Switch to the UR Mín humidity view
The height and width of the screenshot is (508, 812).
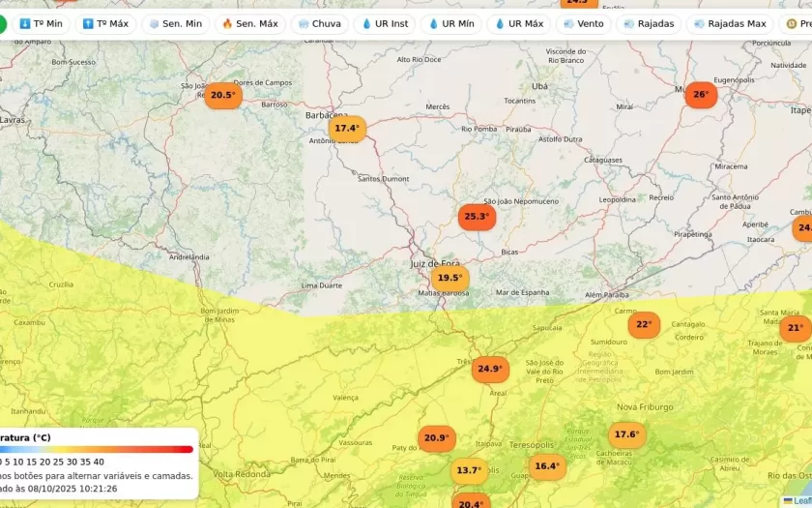pyautogui.click(x=450, y=23)
